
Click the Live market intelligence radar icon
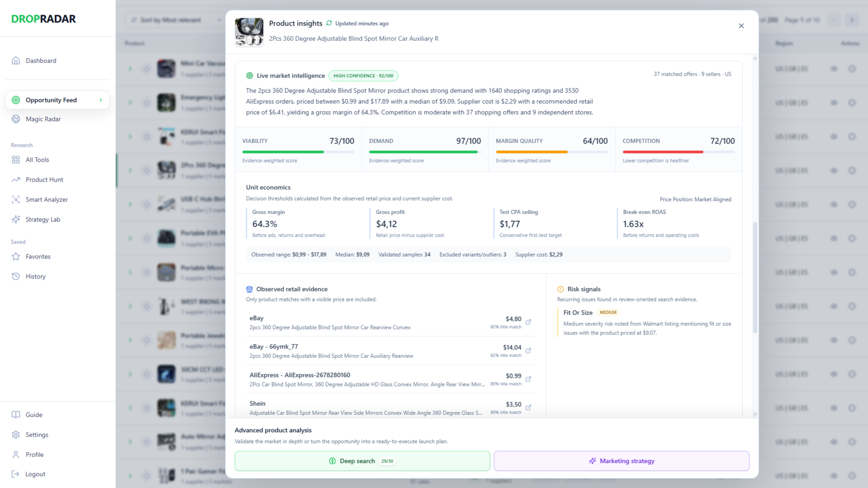(250, 76)
